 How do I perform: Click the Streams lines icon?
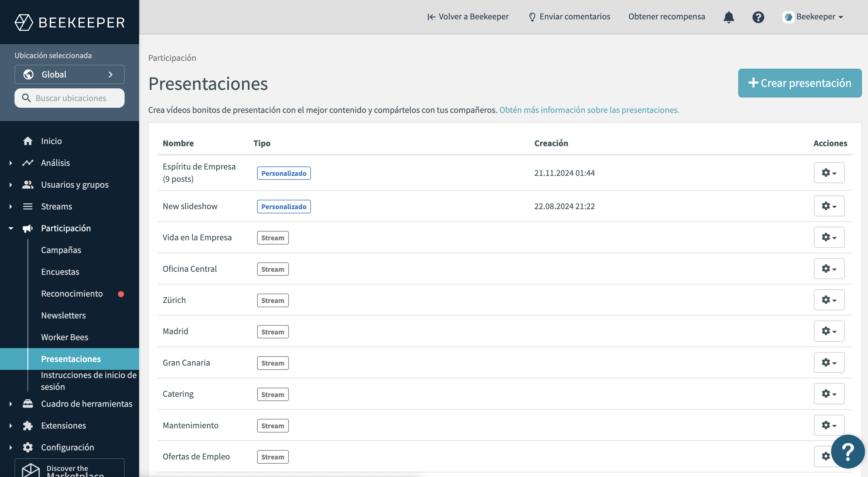coord(28,206)
